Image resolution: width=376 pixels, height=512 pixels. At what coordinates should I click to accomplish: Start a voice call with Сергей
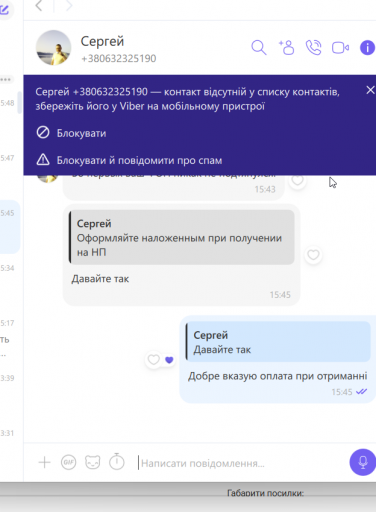coord(313,47)
